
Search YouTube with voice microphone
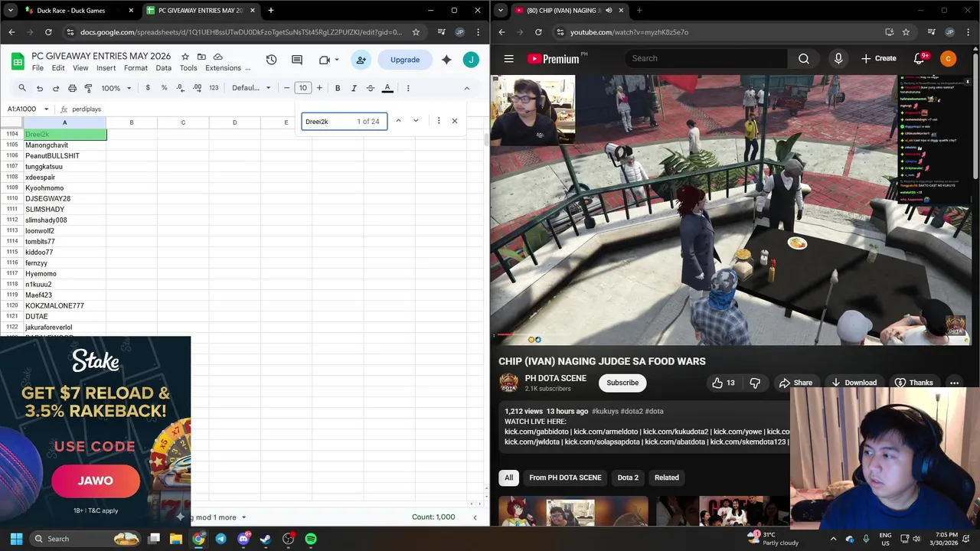click(838, 58)
